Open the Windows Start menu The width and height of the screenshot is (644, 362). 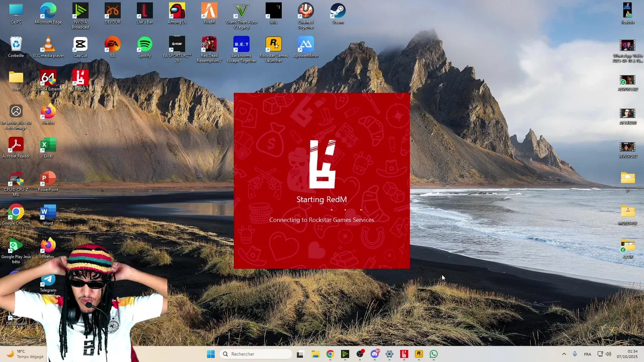coord(211,354)
